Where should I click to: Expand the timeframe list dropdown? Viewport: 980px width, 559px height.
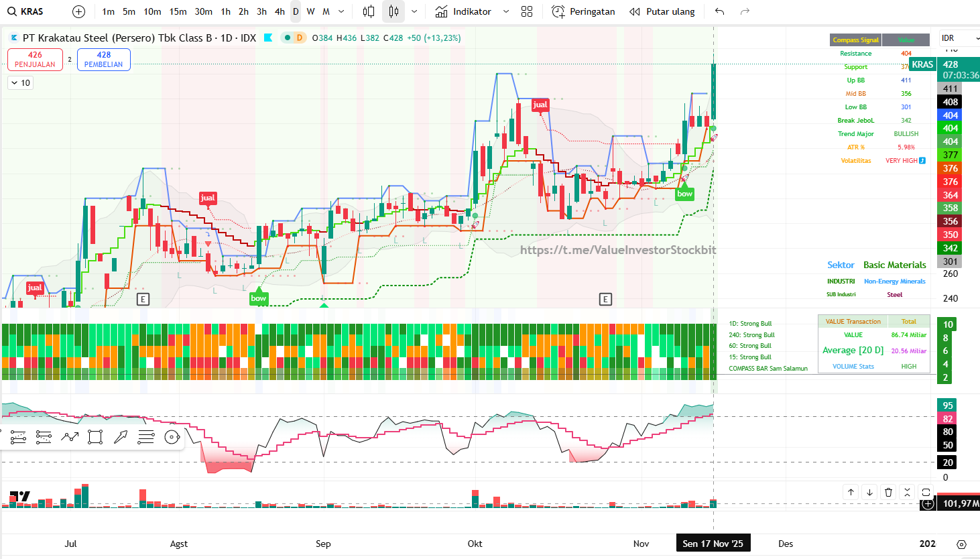click(341, 11)
